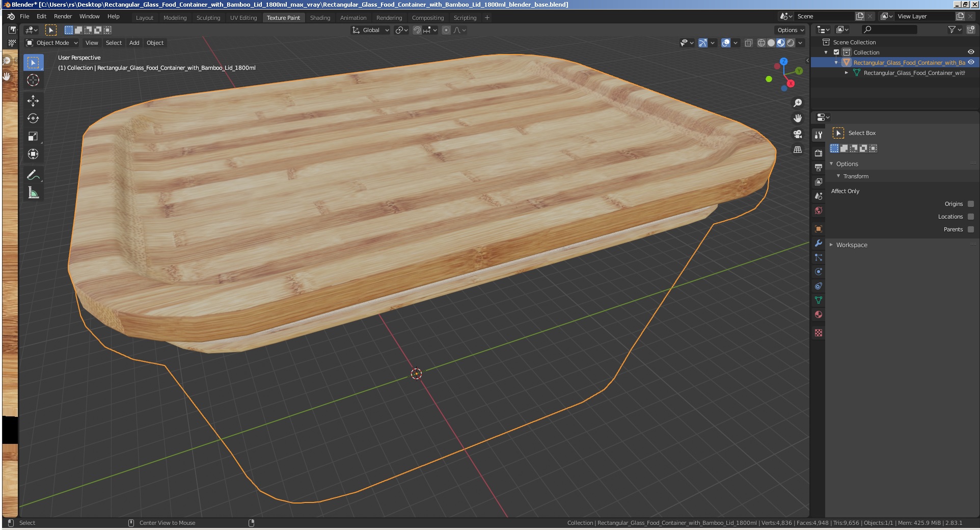Open Object properties tab

[x=819, y=228]
